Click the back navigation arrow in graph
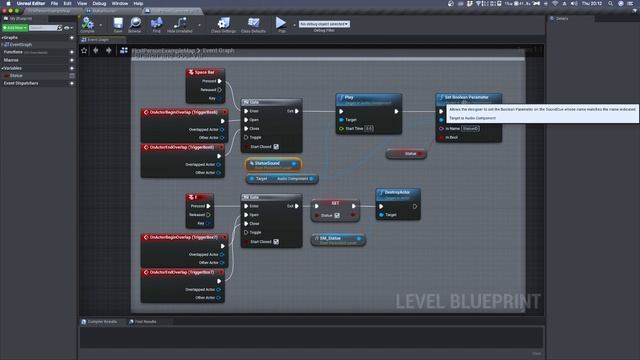 96,50
